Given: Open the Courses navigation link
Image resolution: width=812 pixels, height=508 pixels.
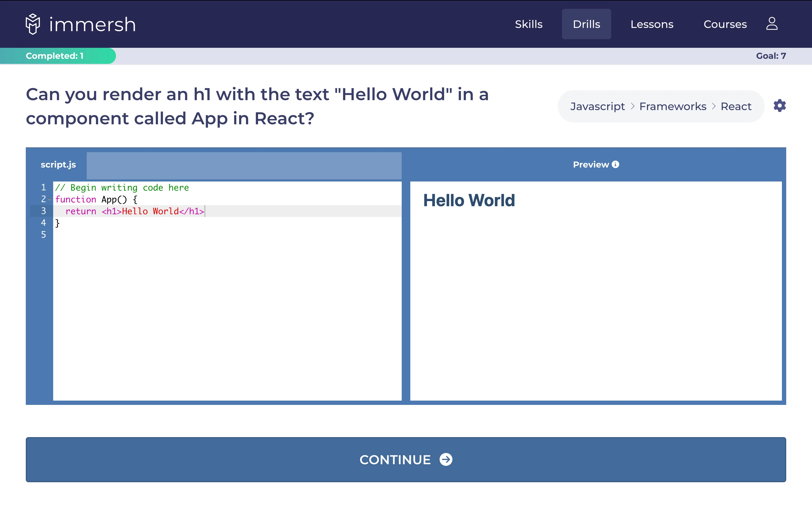Looking at the screenshot, I should point(725,24).
